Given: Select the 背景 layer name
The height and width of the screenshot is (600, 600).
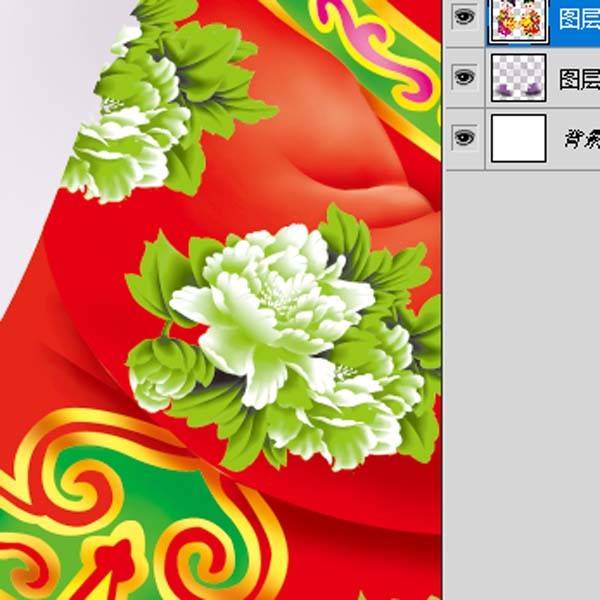Looking at the screenshot, I should click(x=582, y=139).
